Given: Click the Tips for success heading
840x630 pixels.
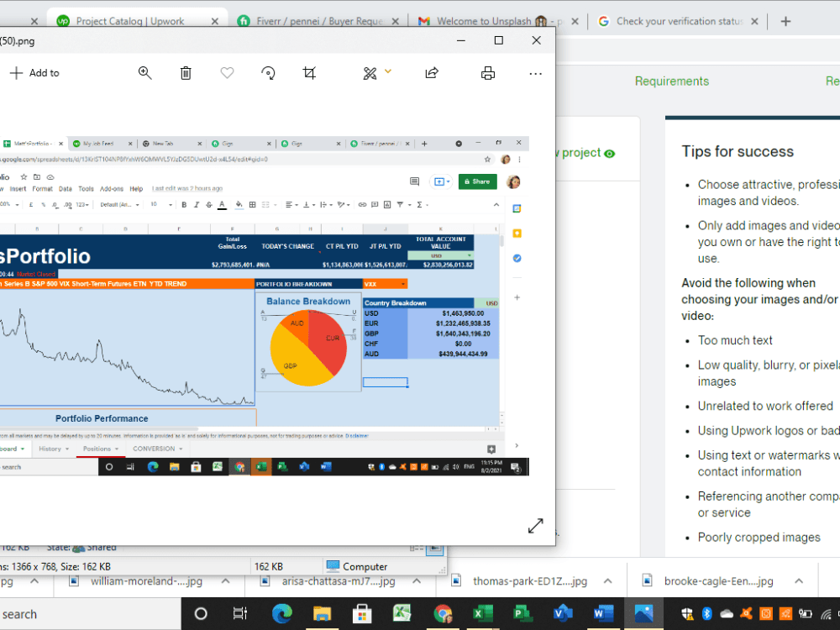Looking at the screenshot, I should click(738, 151).
